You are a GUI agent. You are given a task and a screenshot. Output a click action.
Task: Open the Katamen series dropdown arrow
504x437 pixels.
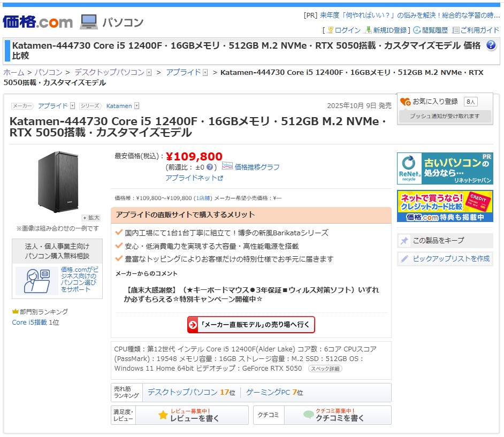point(137,106)
